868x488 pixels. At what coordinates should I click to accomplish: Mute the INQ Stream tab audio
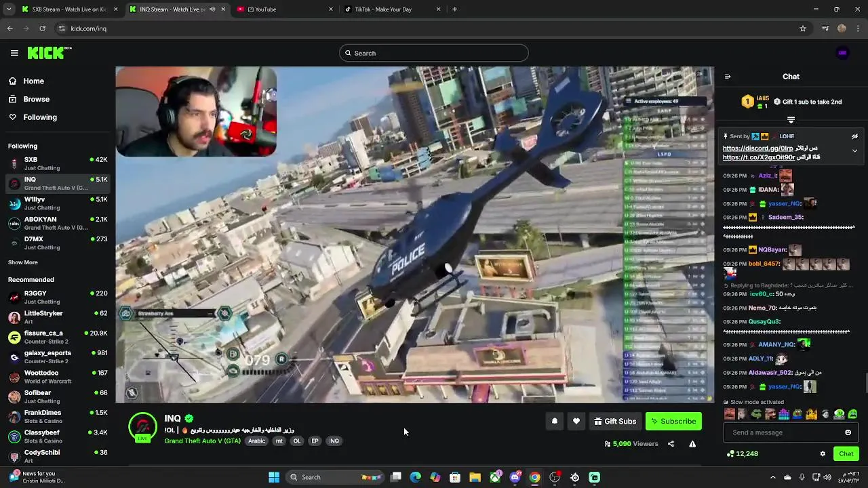212,9
